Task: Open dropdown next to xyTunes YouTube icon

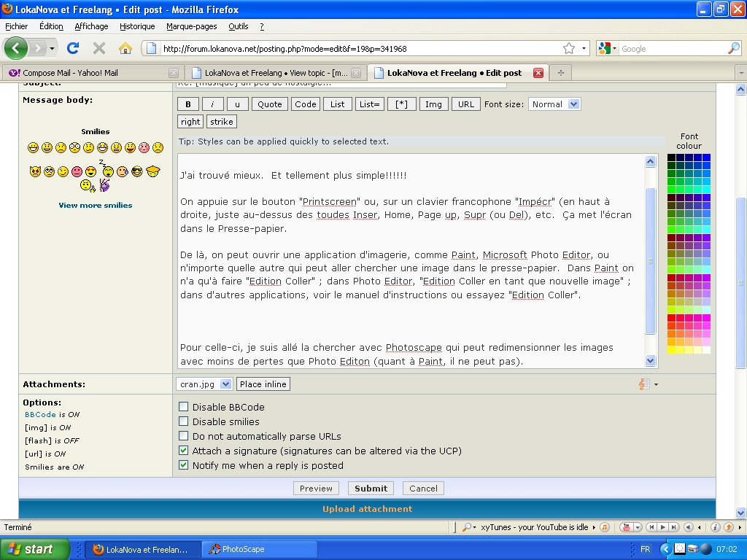Action: [x=638, y=527]
